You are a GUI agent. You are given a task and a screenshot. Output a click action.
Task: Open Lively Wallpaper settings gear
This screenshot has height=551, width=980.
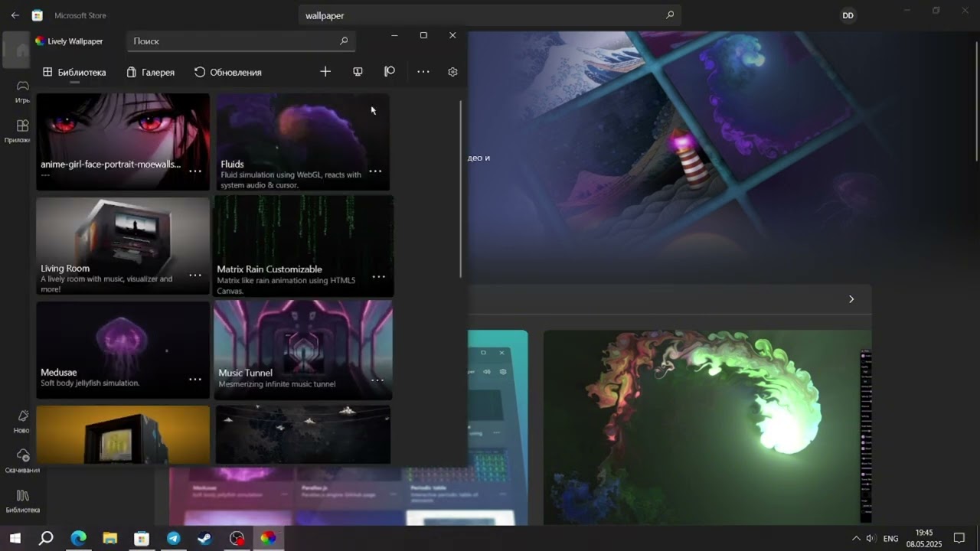(452, 72)
